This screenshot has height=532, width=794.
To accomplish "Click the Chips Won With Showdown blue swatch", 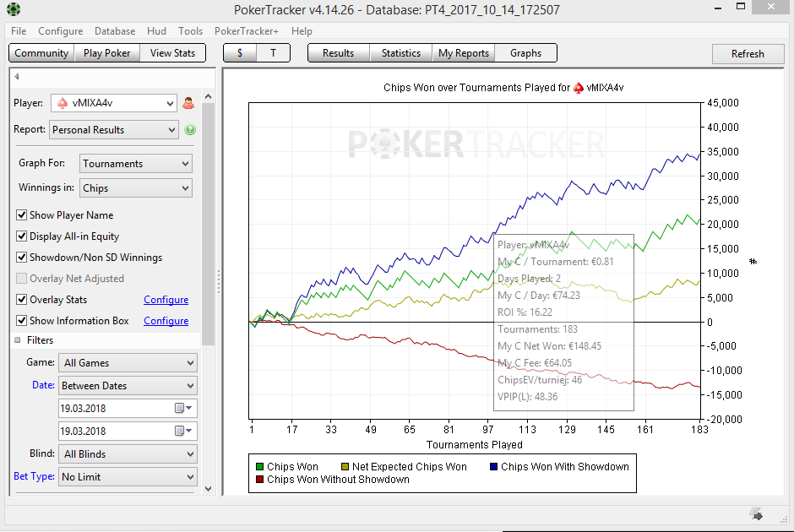I will (x=494, y=467).
